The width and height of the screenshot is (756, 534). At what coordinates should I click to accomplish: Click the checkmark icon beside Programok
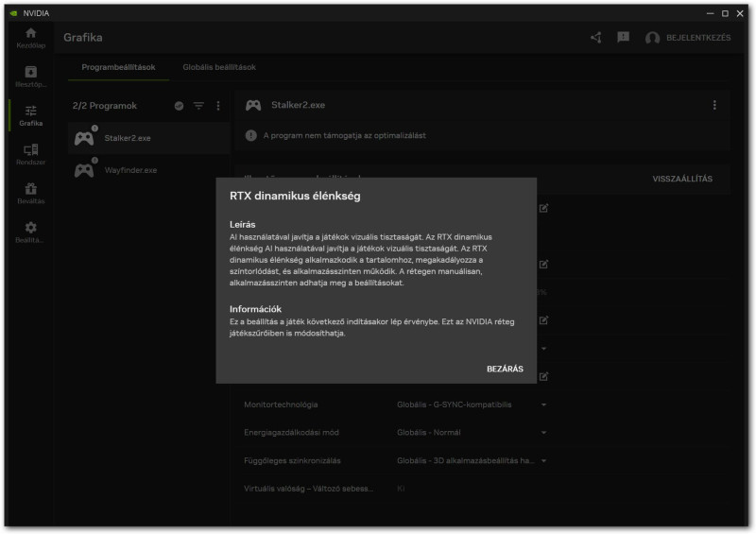tap(179, 106)
